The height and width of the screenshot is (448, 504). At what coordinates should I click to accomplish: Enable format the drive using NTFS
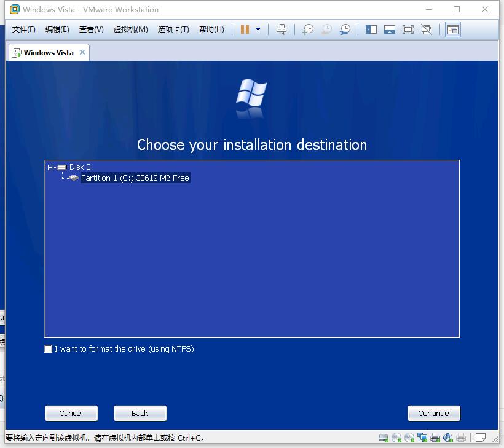click(48, 349)
